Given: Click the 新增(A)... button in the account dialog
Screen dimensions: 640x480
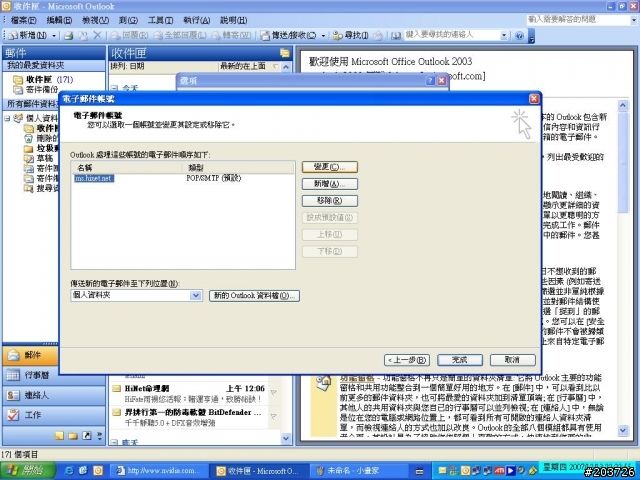Looking at the screenshot, I should (x=330, y=184).
